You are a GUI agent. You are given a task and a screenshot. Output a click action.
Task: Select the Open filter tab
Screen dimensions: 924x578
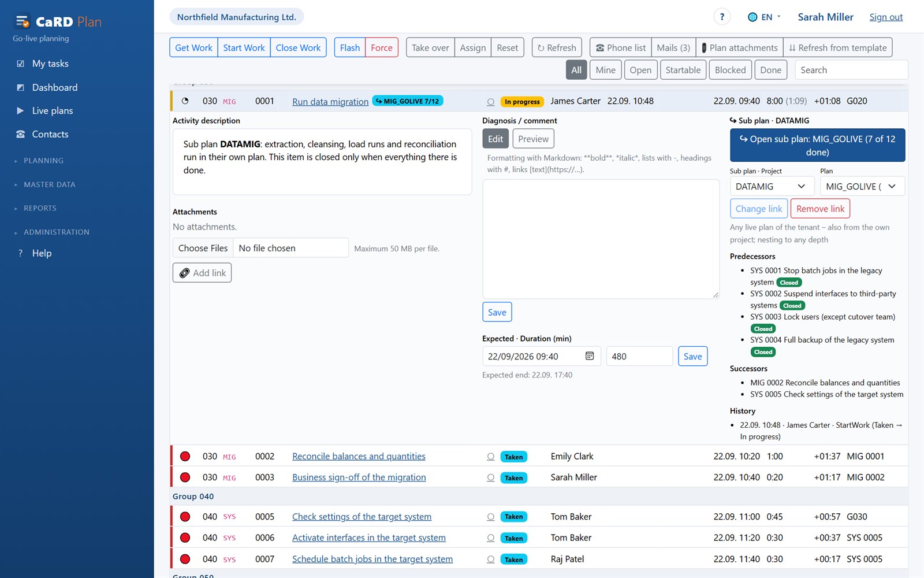click(x=640, y=70)
